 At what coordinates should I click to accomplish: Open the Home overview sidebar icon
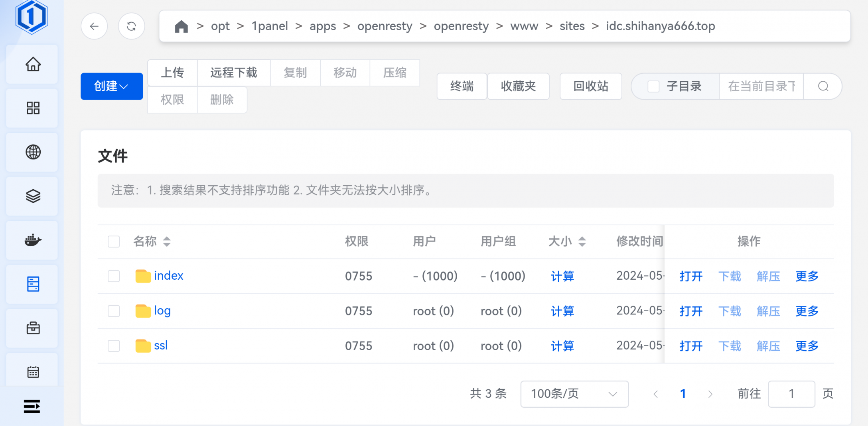tap(33, 64)
